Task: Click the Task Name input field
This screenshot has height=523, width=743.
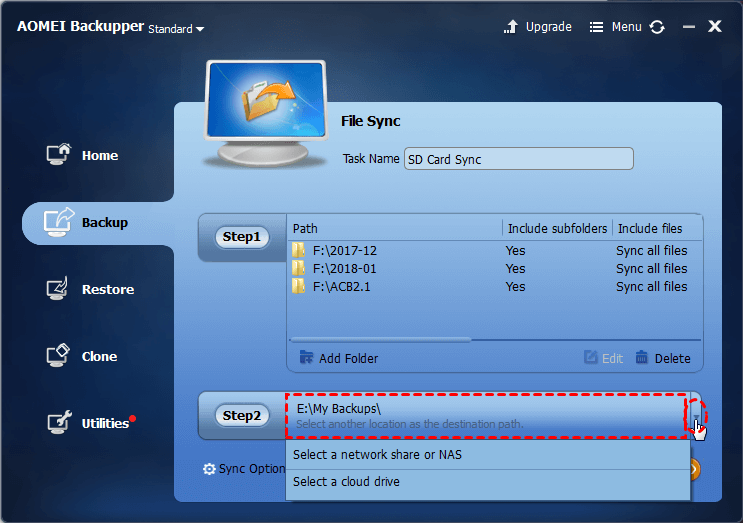Action: [518, 159]
